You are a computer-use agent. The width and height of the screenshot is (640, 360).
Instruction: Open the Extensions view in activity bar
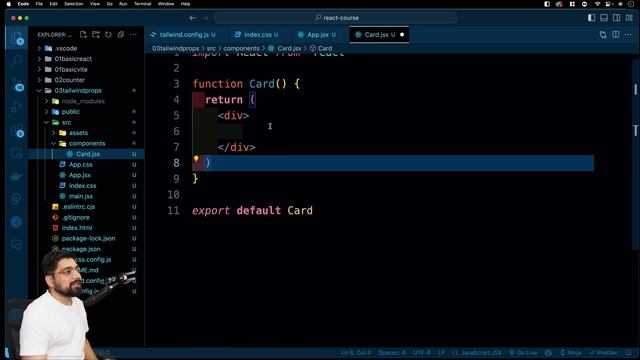pos(17,131)
